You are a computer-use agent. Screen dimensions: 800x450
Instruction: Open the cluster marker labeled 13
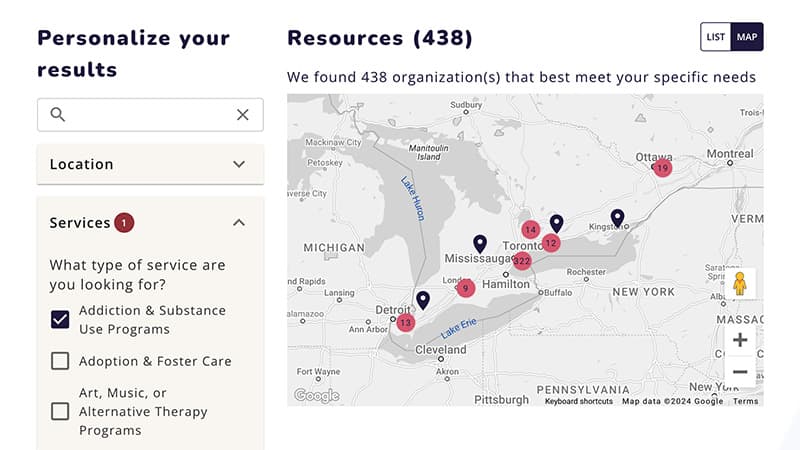pyautogui.click(x=405, y=322)
